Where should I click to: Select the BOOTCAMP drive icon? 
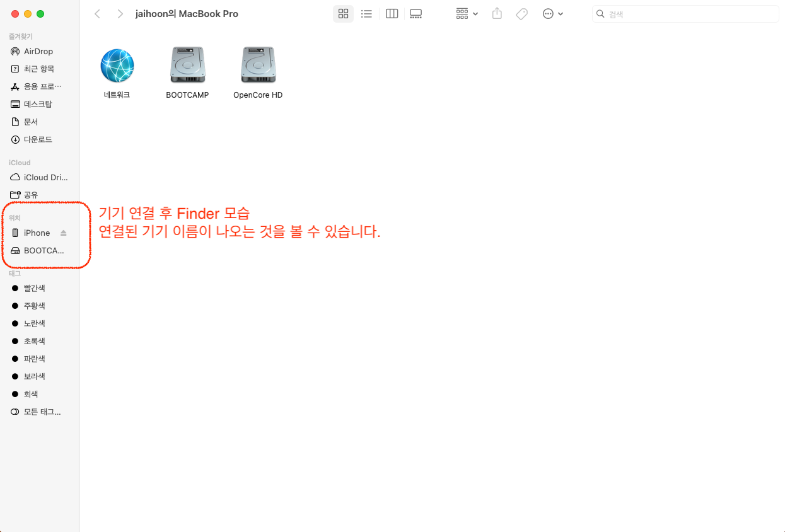click(187, 66)
